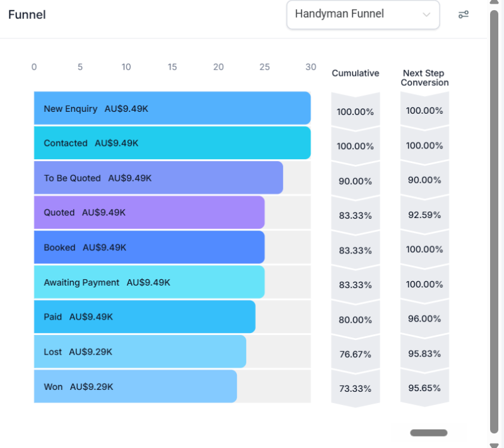Image resolution: width=504 pixels, height=448 pixels.
Task: Select the To Be Quoted bar
Action: (x=159, y=178)
